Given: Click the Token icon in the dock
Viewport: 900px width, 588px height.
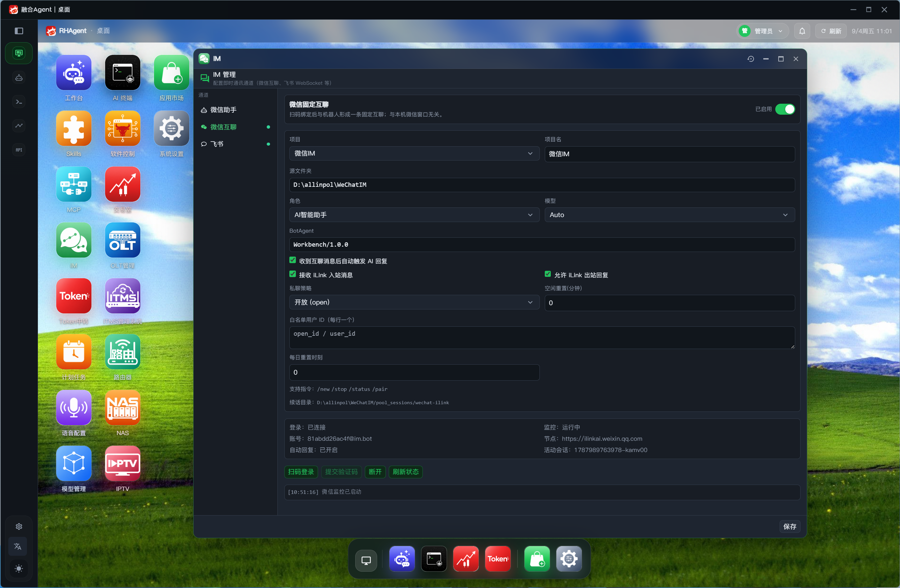Looking at the screenshot, I should [498, 559].
